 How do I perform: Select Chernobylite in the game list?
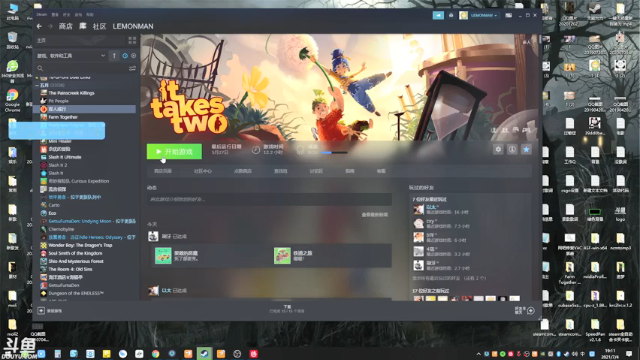click(x=61, y=229)
